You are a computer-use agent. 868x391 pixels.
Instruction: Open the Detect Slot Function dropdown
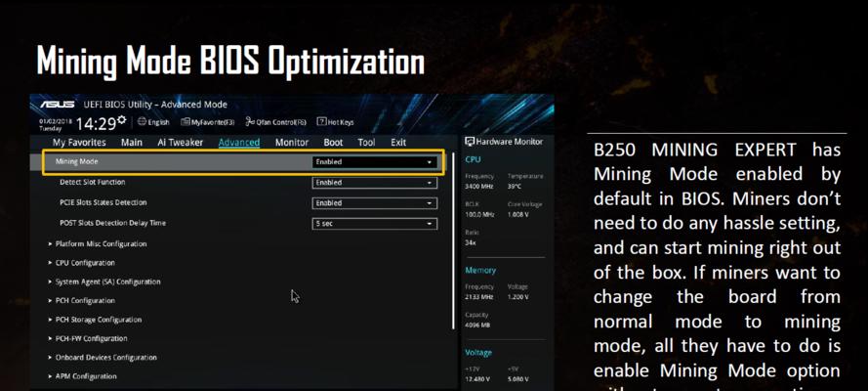tap(375, 183)
